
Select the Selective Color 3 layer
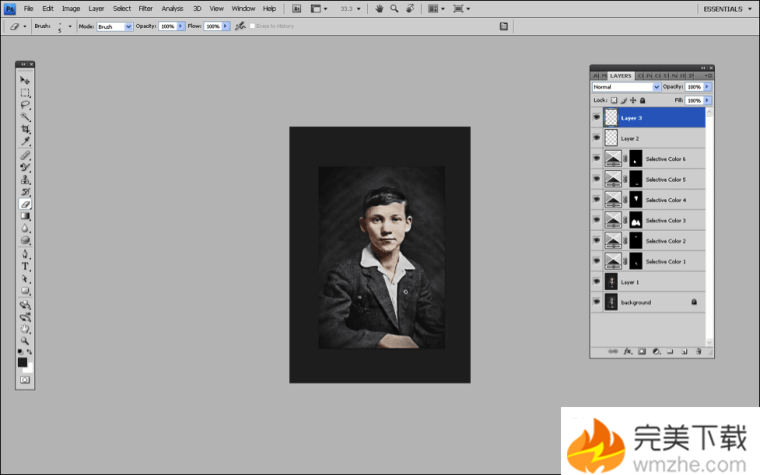pos(665,221)
